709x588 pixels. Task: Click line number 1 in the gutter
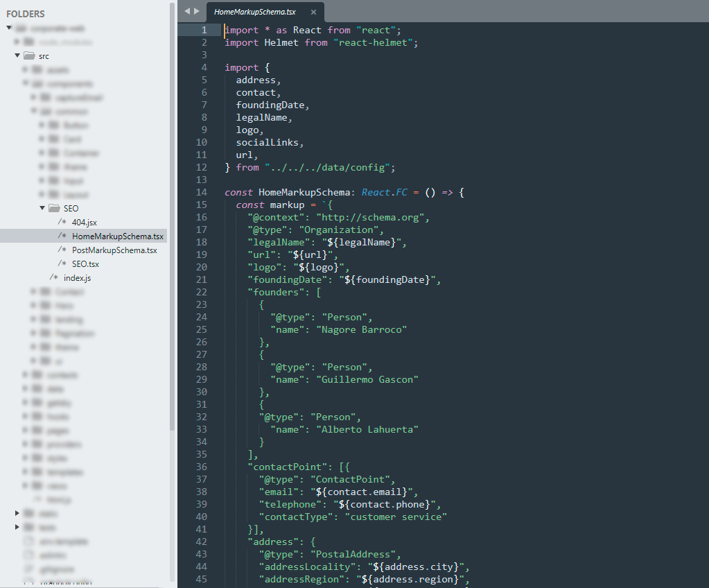[204, 30]
